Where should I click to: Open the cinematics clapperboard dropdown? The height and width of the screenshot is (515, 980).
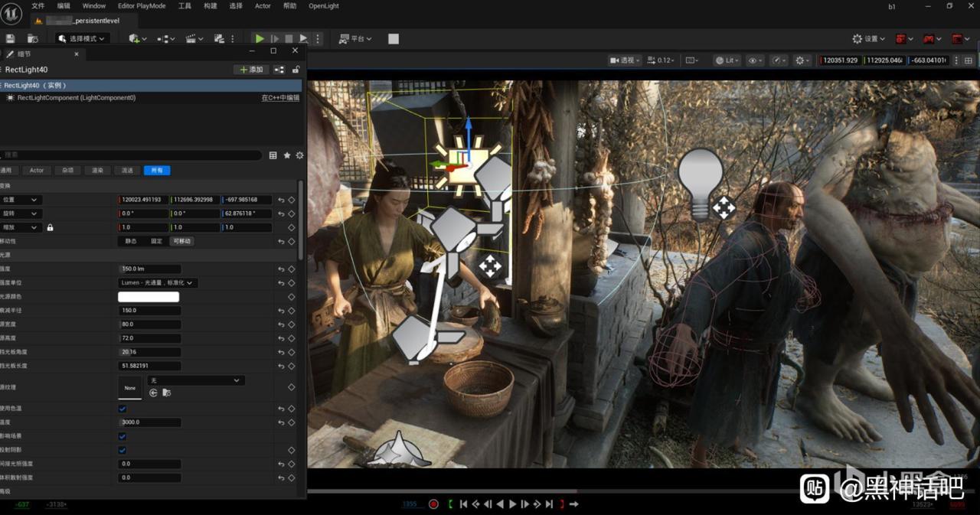point(194,38)
